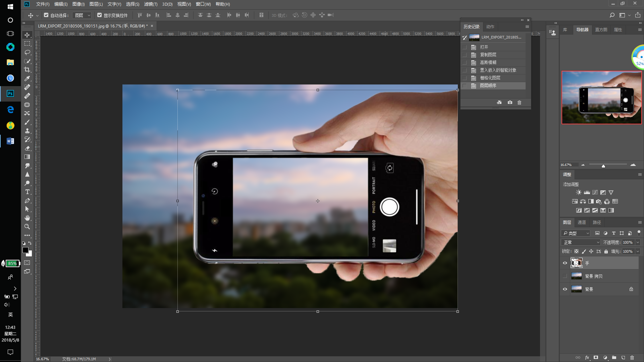Open Adjustments panel flyout menu
The width and height of the screenshot is (644, 362).
click(x=640, y=175)
